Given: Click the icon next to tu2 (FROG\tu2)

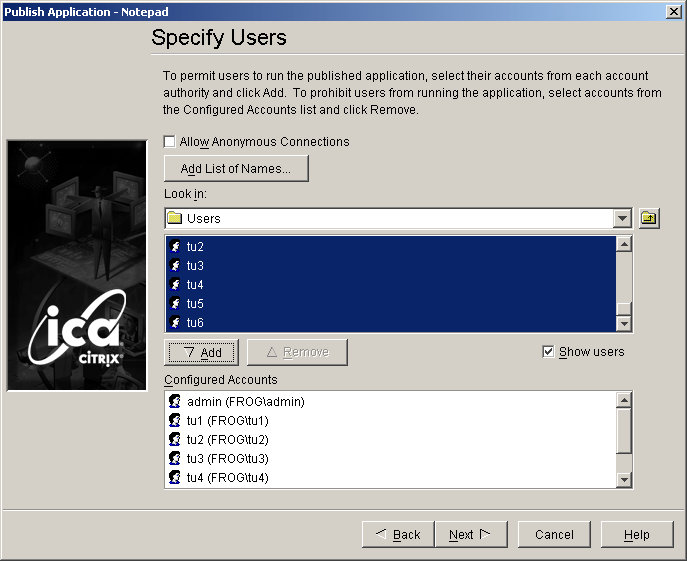Looking at the screenshot, I should [175, 439].
